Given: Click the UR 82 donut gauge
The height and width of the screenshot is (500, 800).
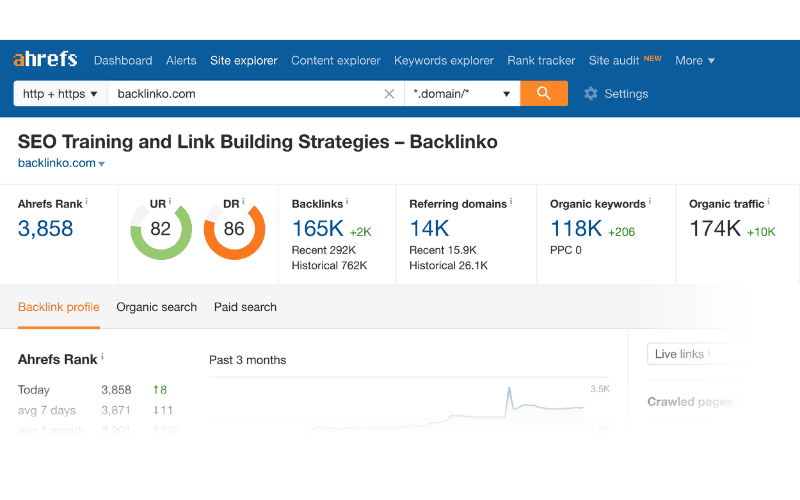Looking at the screenshot, I should (x=161, y=230).
